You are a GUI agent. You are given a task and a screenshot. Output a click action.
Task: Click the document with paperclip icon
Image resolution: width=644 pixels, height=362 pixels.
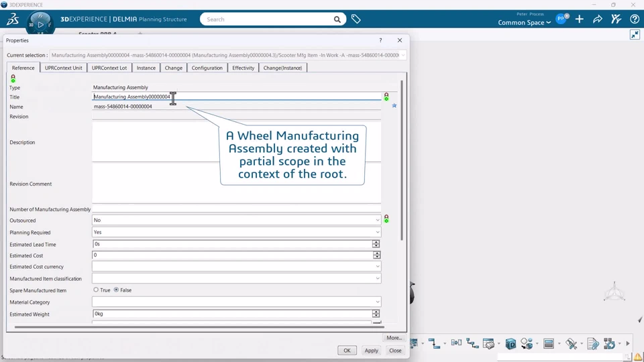593,344
